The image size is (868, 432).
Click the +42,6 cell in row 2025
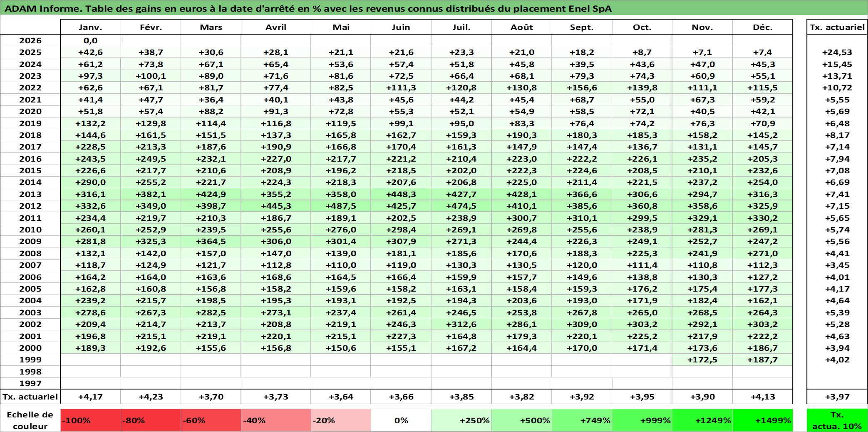[90, 52]
